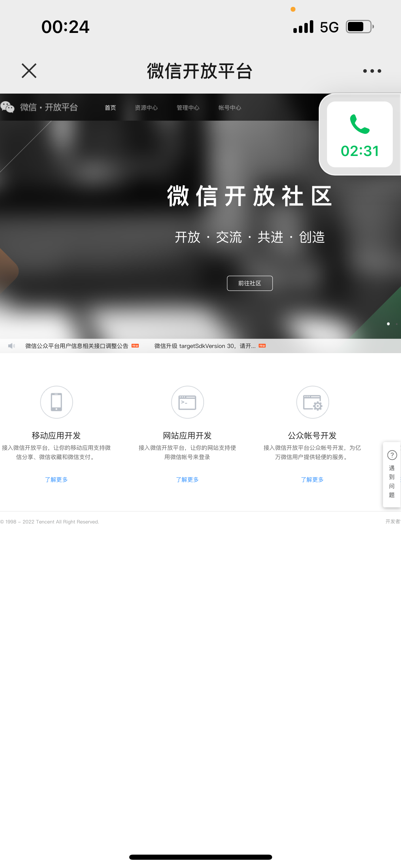Click the speaker announcement icon

[12, 346]
